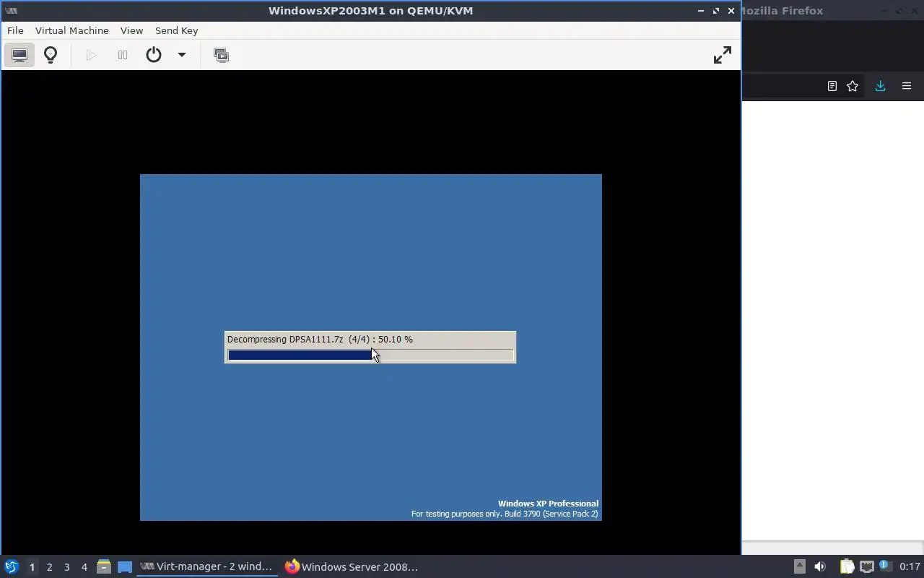Open the Send Key menu
This screenshot has width=924, height=578.
click(176, 30)
